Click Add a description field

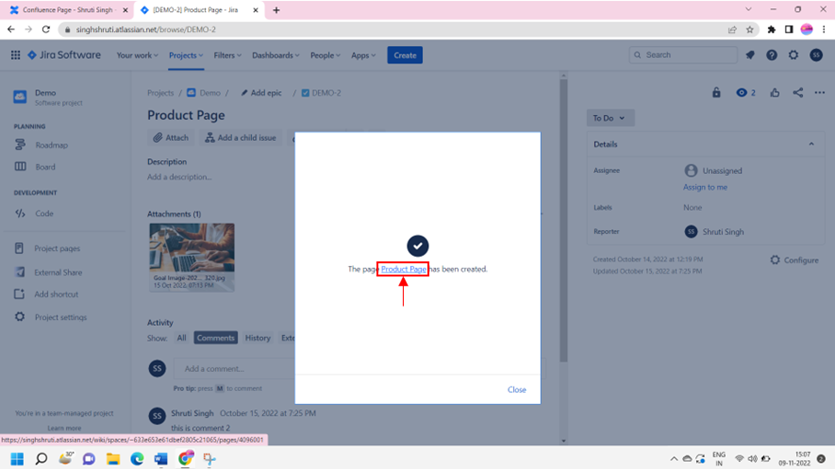179,177
